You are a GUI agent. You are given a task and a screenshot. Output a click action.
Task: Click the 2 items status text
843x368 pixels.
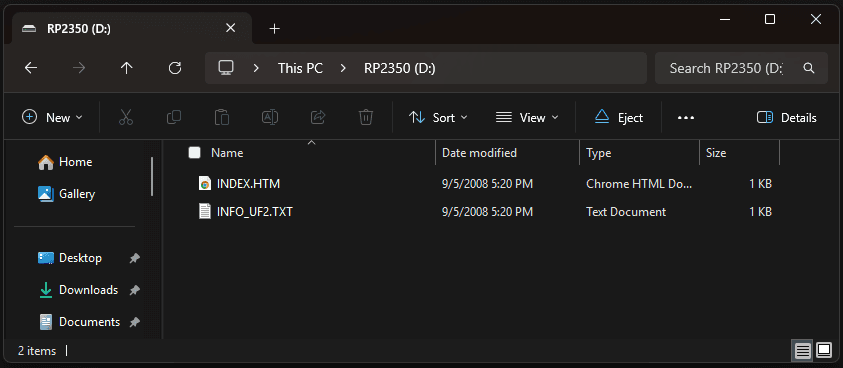click(37, 351)
